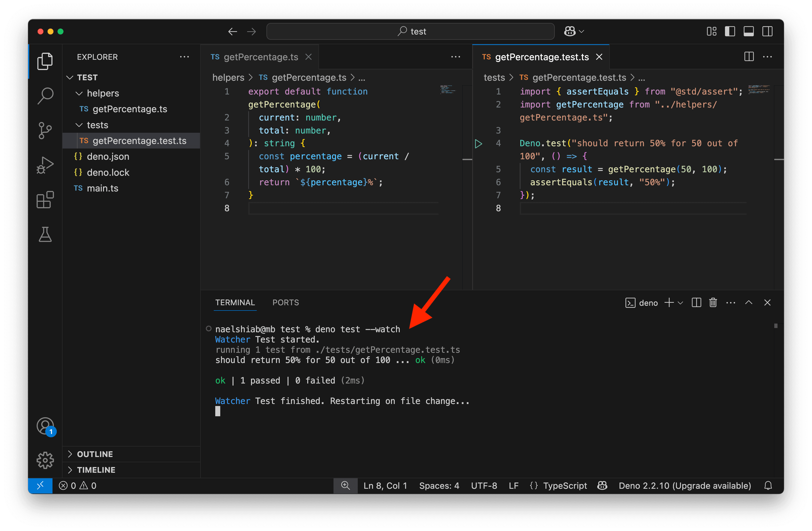The image size is (812, 531).
Task: Open the Testing flask view
Action: pyautogui.click(x=45, y=234)
